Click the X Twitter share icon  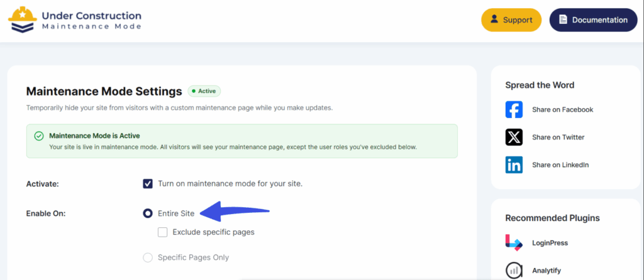(514, 137)
